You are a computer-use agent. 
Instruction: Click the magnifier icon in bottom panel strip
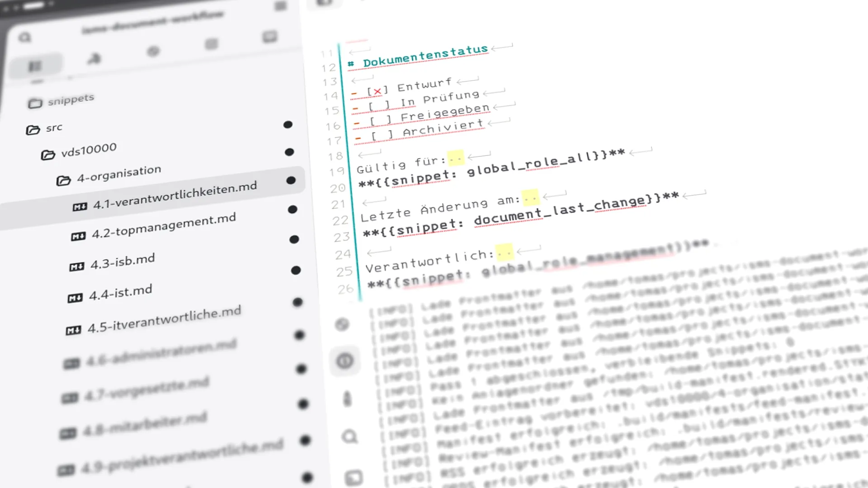point(350,437)
